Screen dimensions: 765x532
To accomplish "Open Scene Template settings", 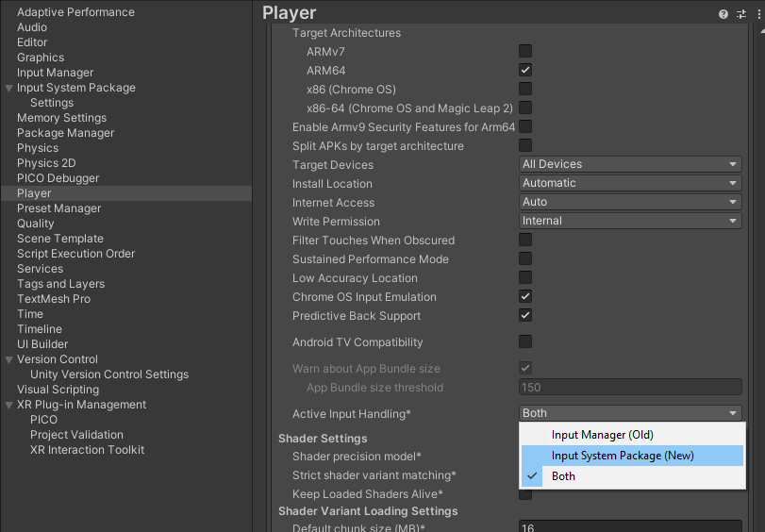I will click(x=60, y=239).
